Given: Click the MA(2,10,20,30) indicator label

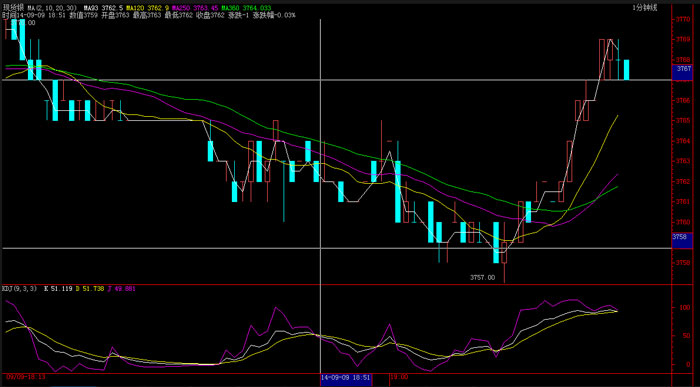Looking at the screenshot, I should pos(52,8).
